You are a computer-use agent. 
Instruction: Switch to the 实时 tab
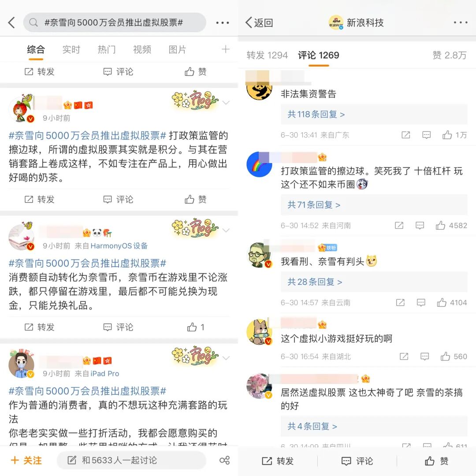tap(71, 49)
